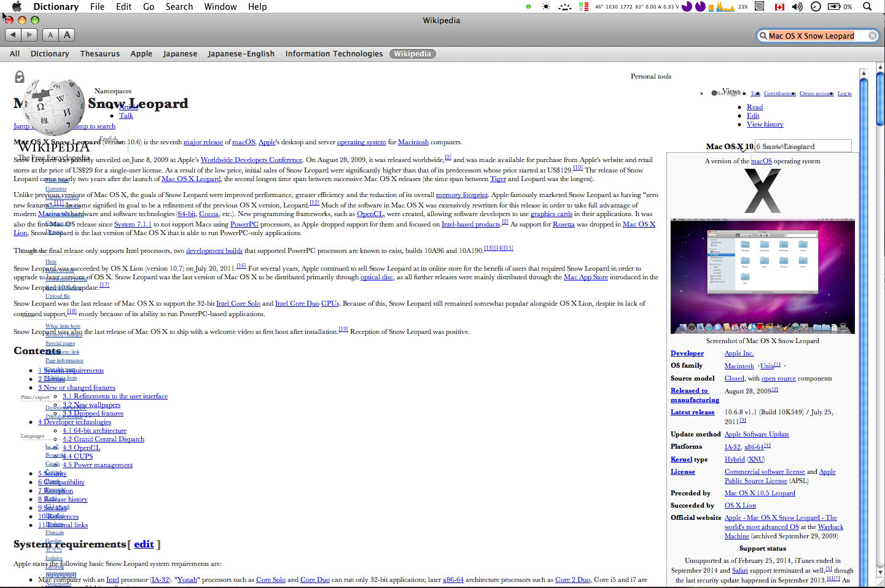
Task: Open the File menu
Action: [x=97, y=7]
